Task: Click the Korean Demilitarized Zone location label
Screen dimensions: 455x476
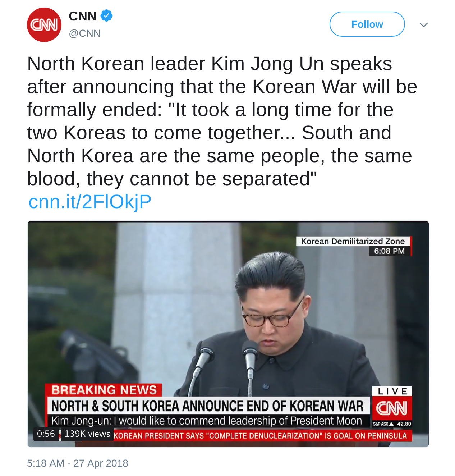Action: click(353, 241)
